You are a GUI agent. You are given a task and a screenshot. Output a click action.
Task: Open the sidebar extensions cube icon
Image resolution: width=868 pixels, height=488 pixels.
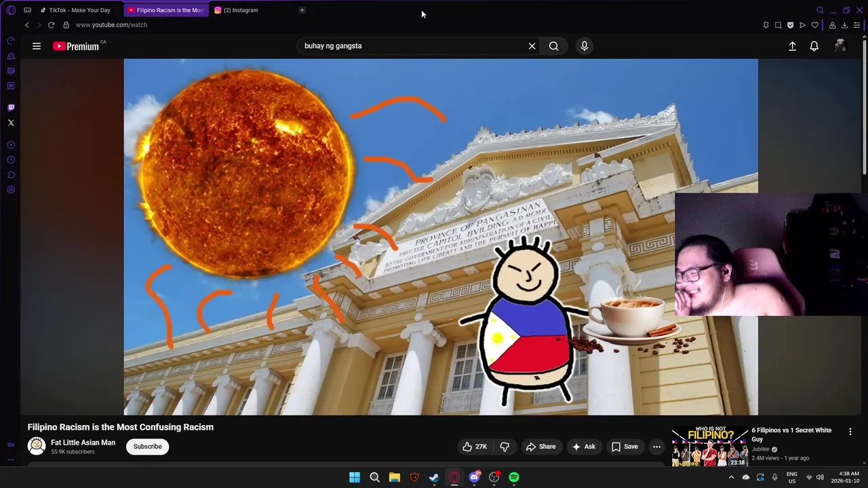11,175
